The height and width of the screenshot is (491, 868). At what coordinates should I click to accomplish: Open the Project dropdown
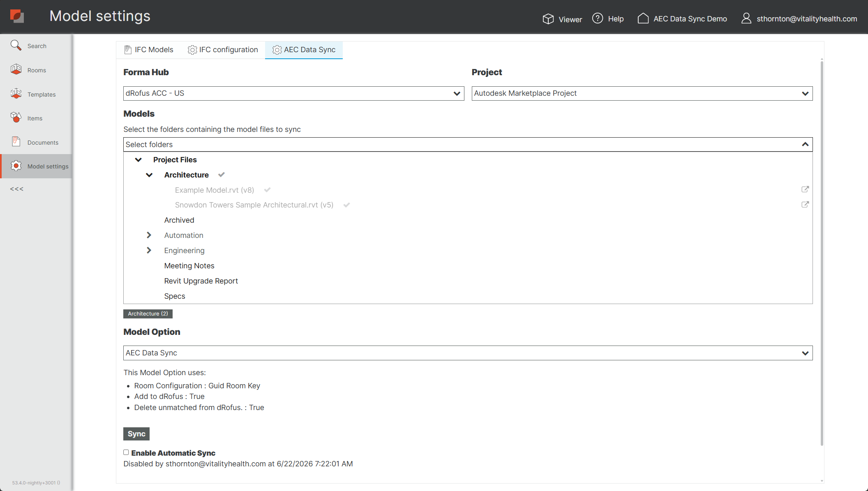click(x=642, y=93)
